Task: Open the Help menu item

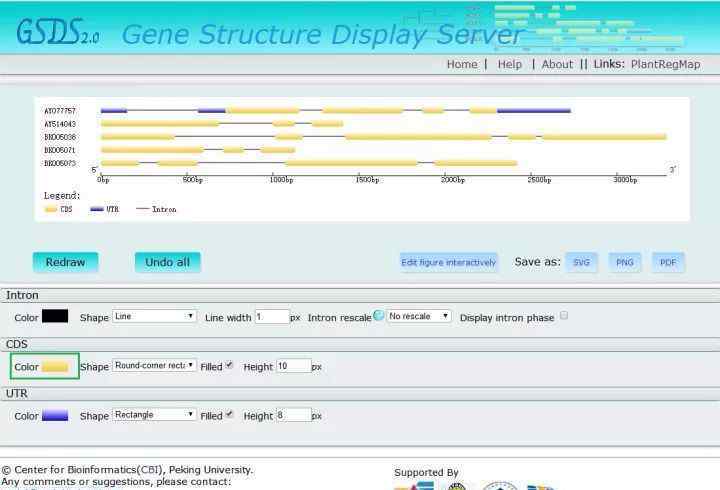Action: coord(510,64)
